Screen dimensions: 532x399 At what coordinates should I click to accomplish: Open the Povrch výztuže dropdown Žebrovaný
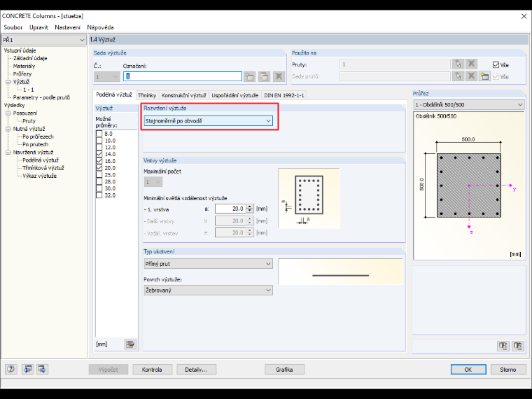click(x=208, y=290)
